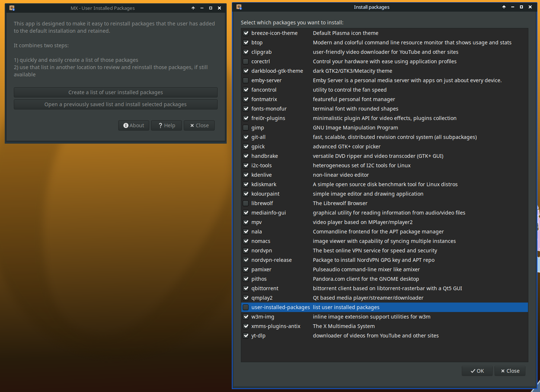Check the gimp package checkbox

coord(246,128)
